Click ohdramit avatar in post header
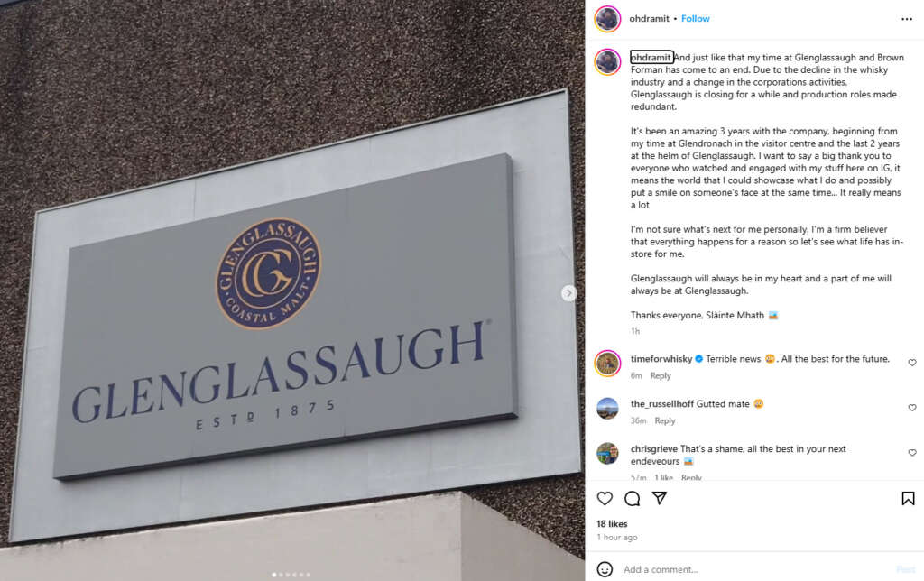The image size is (924, 581). tap(607, 19)
